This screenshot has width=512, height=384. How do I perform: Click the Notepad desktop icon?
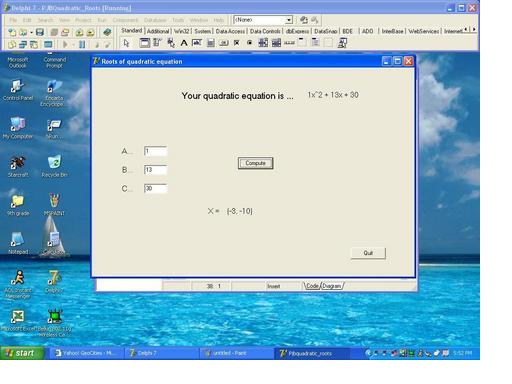click(18, 243)
